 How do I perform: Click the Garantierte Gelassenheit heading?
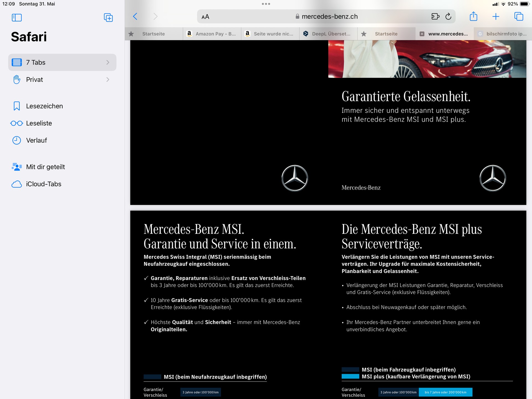pos(406,96)
